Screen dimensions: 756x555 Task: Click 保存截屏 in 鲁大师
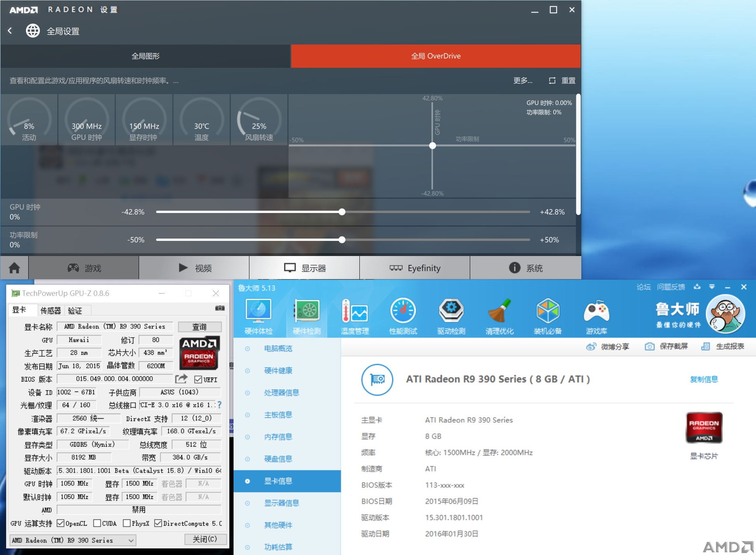pos(667,346)
